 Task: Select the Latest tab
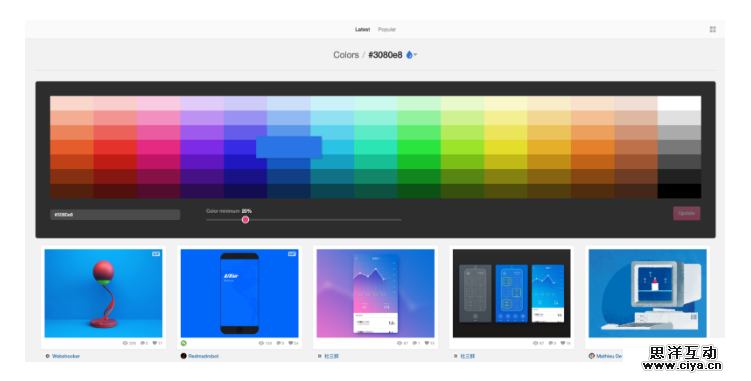tap(362, 29)
